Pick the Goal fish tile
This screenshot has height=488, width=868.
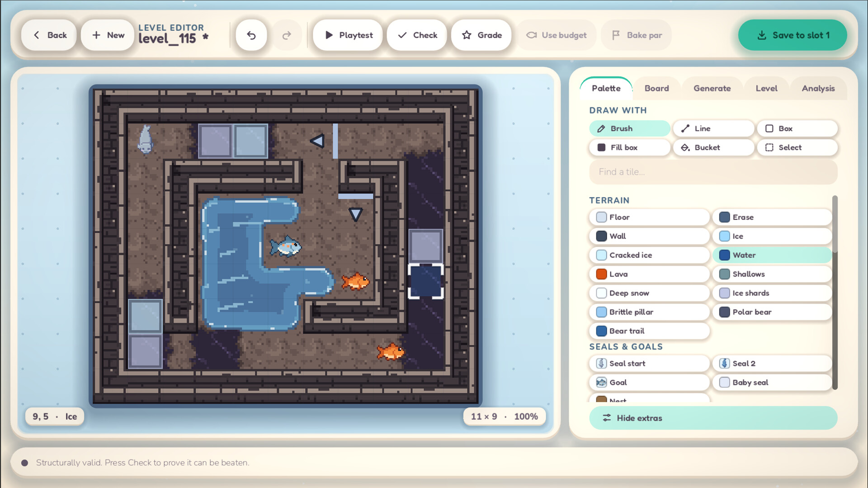click(x=649, y=382)
